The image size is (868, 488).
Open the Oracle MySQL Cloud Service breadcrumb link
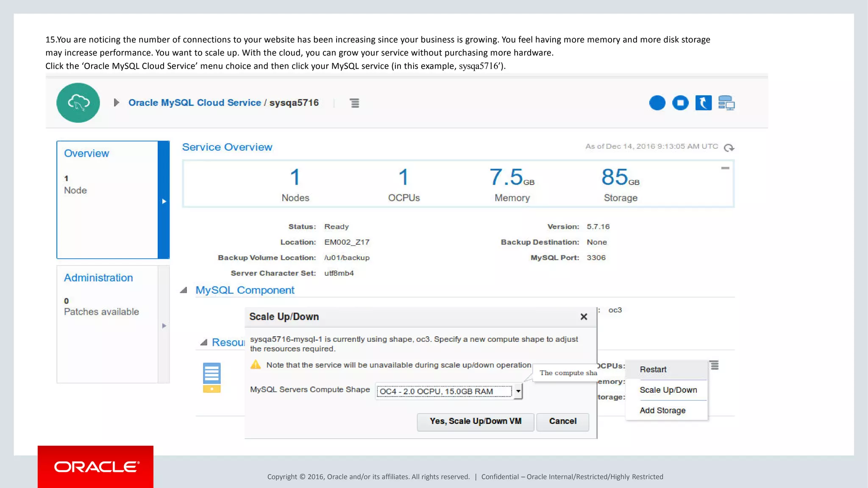[x=195, y=103]
